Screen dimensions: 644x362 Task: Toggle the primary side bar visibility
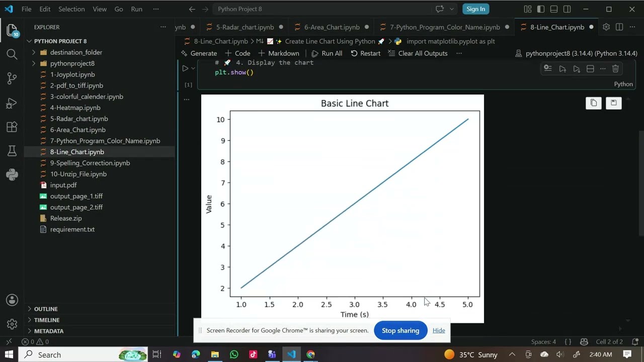[541, 9]
